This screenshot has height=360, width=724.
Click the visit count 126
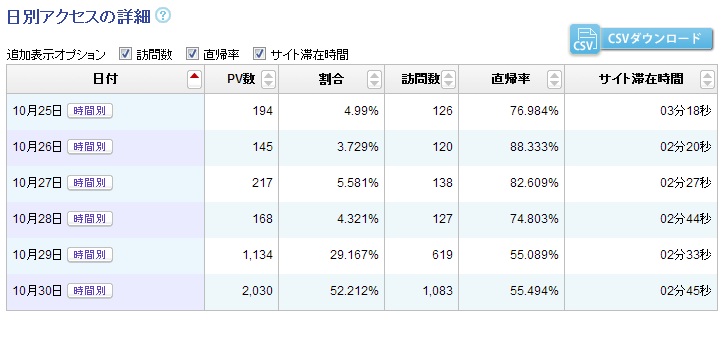pos(442,111)
